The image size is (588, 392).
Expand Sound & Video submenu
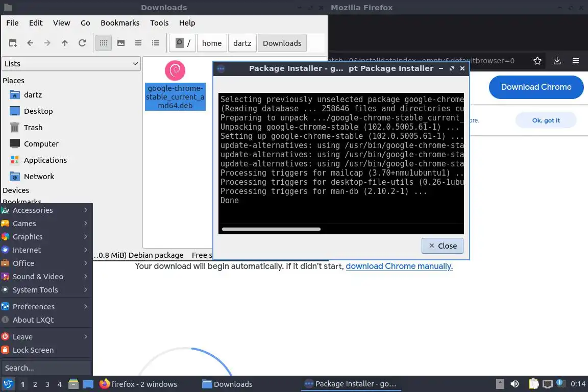46,277
